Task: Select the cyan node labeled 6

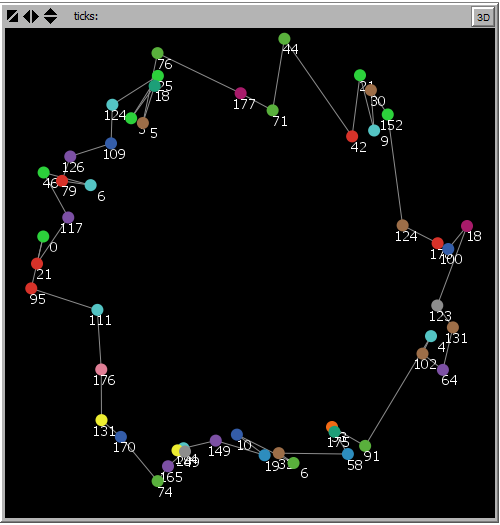Action: tap(90, 185)
